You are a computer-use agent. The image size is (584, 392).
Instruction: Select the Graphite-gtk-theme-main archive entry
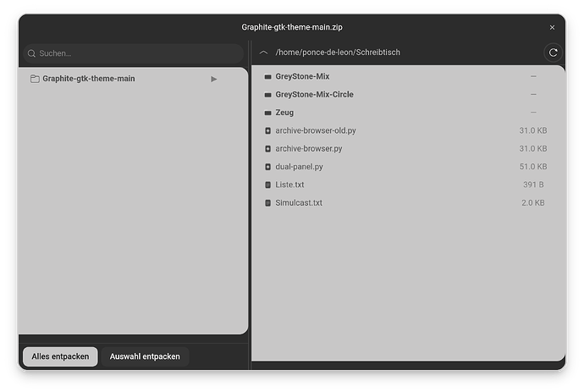(x=88, y=79)
